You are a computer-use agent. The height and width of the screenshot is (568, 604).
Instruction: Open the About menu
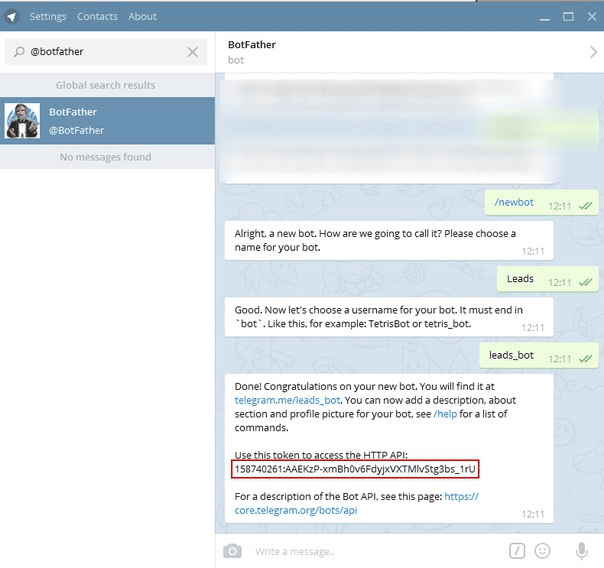[143, 16]
